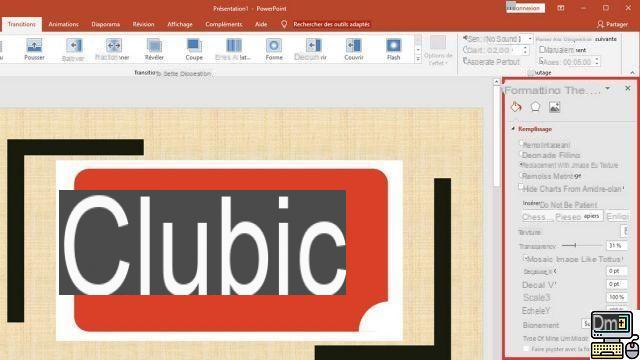This screenshot has width=640, height=360.
Task: Click the 31 % transparency field
Action: tap(617, 246)
